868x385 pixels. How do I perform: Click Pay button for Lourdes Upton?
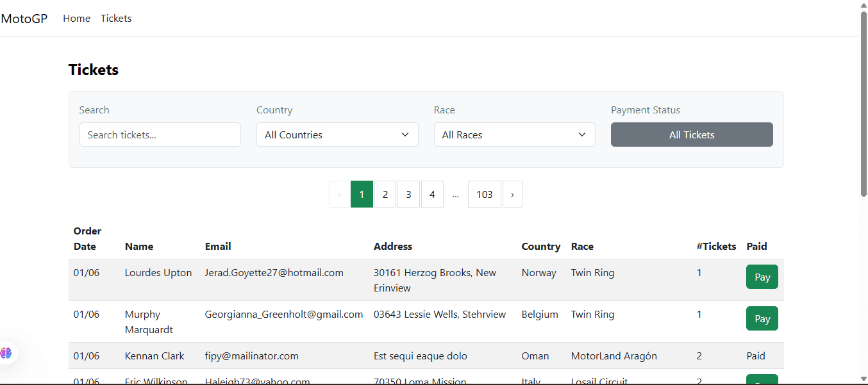click(x=762, y=277)
